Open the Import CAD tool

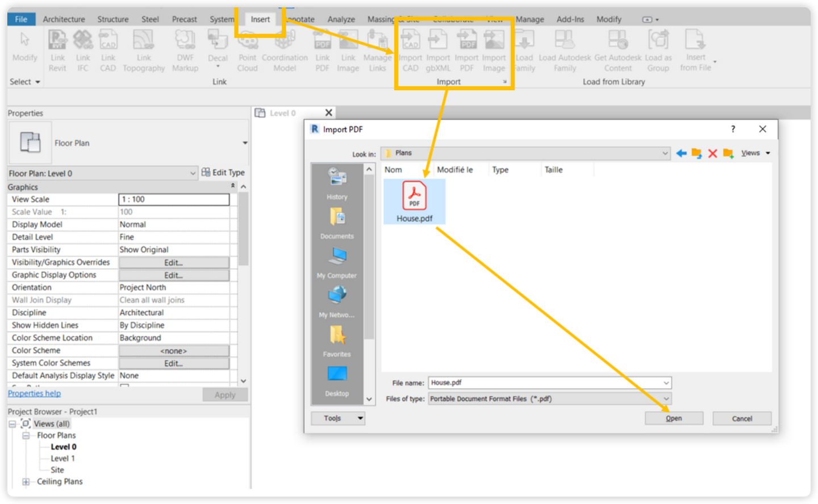(x=410, y=51)
